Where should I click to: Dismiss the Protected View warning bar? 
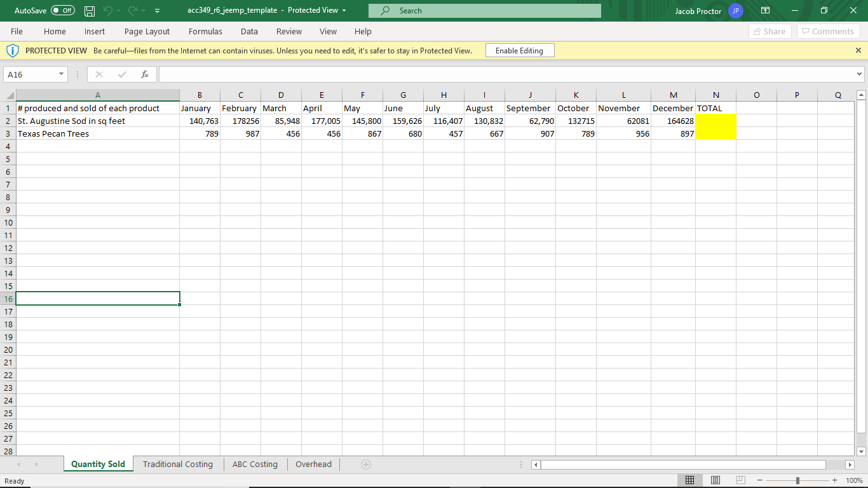858,50
